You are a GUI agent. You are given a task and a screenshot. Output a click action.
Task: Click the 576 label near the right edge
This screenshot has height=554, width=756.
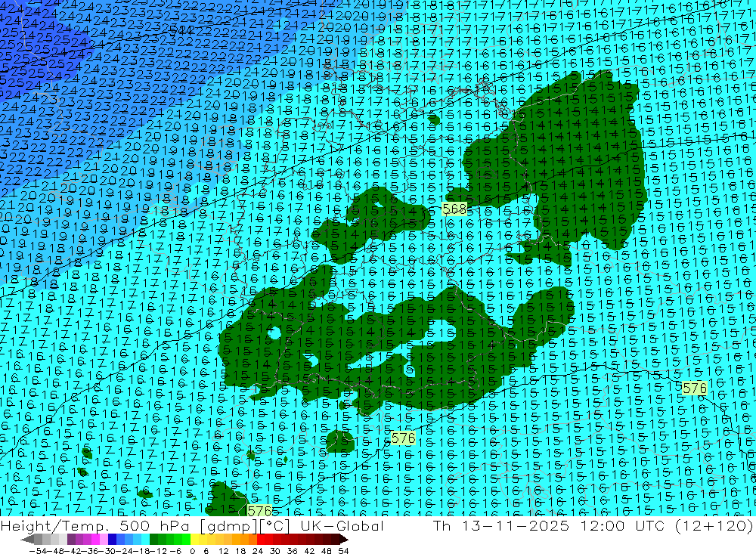(694, 388)
